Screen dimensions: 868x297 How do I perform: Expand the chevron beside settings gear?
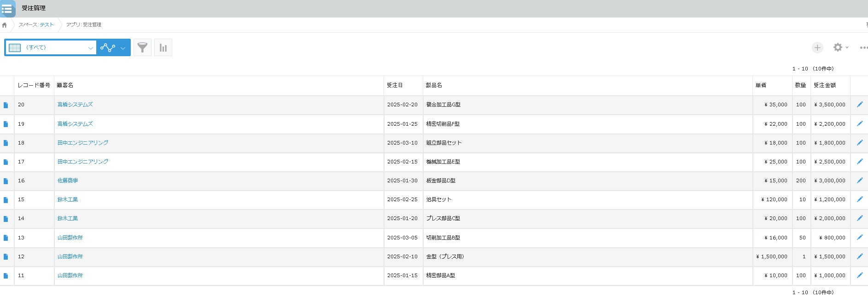(x=847, y=47)
